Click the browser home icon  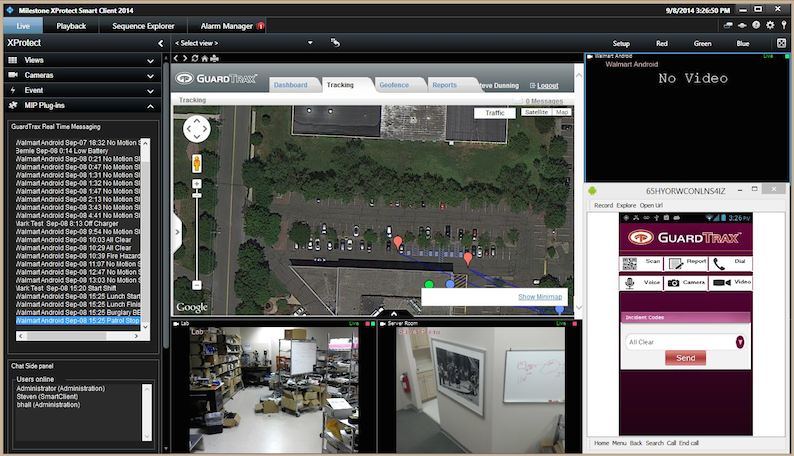coord(205,58)
